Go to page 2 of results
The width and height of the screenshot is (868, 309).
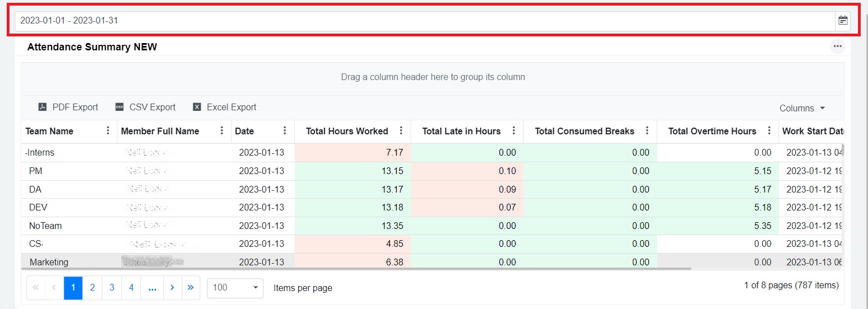click(x=92, y=288)
